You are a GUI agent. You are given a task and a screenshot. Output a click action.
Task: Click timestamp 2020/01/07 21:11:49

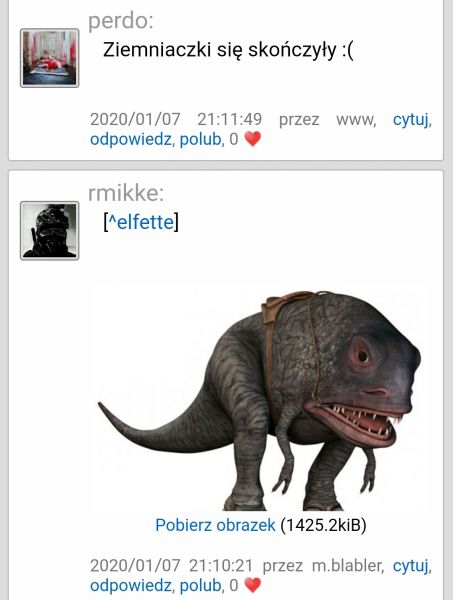click(x=176, y=119)
